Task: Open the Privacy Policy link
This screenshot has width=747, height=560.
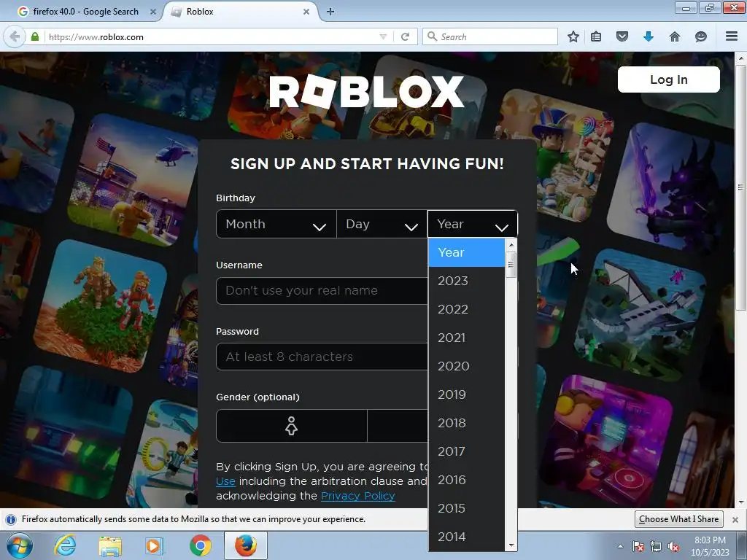Action: [x=357, y=496]
